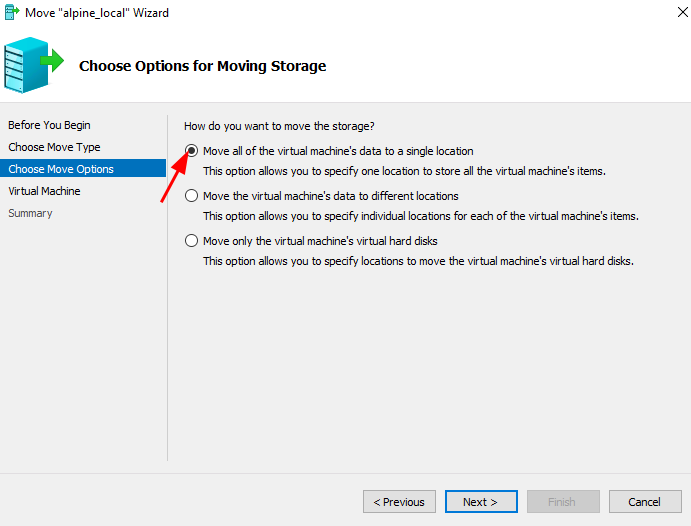Open the Choose Move Type step
Screen dimensions: 691x526
coord(54,147)
